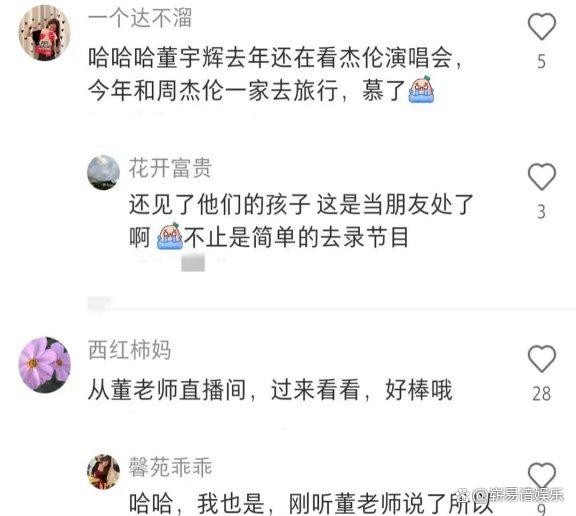Click crying emoji after 慕了

421,89
